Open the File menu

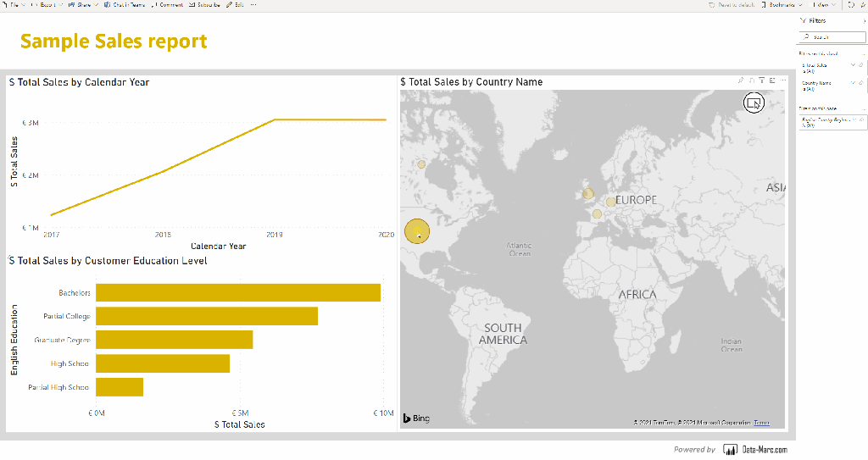[14, 5]
